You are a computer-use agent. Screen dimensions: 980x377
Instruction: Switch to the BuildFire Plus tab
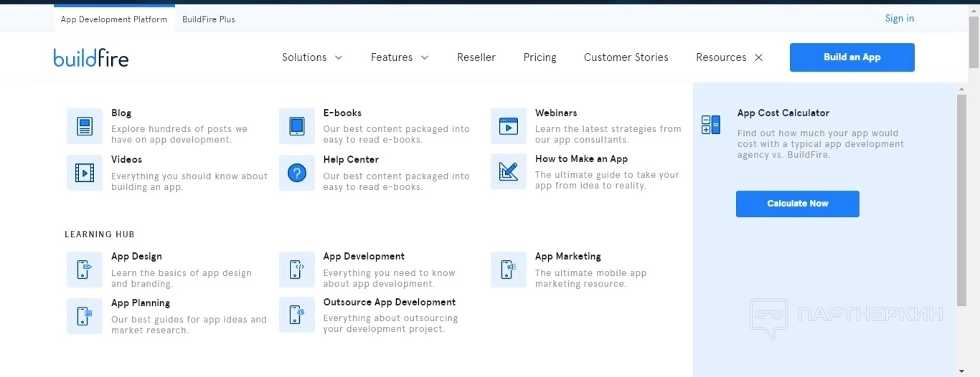pyautogui.click(x=208, y=19)
